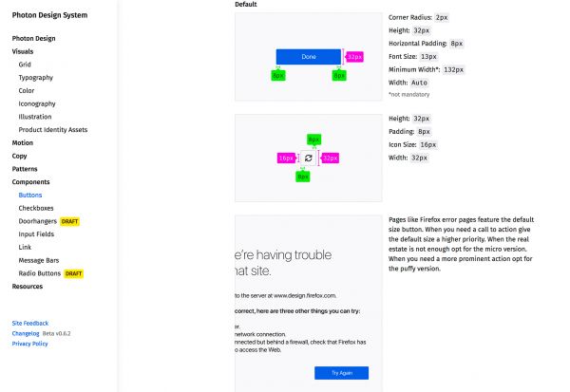Open the Grid page in the sidebar

pyautogui.click(x=25, y=65)
